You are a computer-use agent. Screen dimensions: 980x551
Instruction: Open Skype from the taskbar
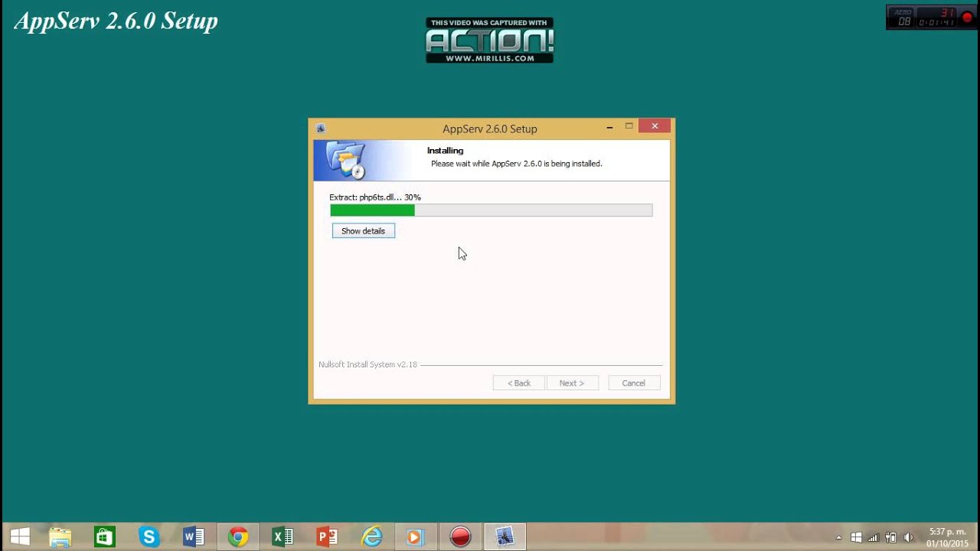tap(149, 536)
